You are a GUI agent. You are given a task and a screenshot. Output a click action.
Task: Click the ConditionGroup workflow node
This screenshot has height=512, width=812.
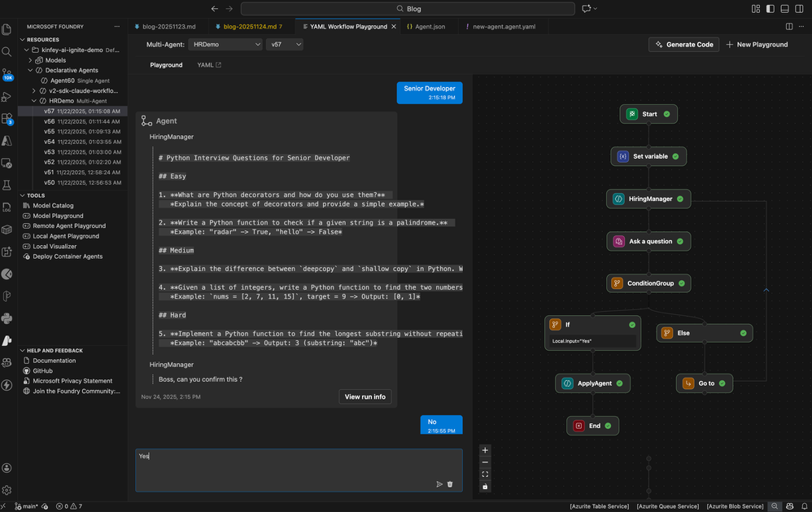648,283
